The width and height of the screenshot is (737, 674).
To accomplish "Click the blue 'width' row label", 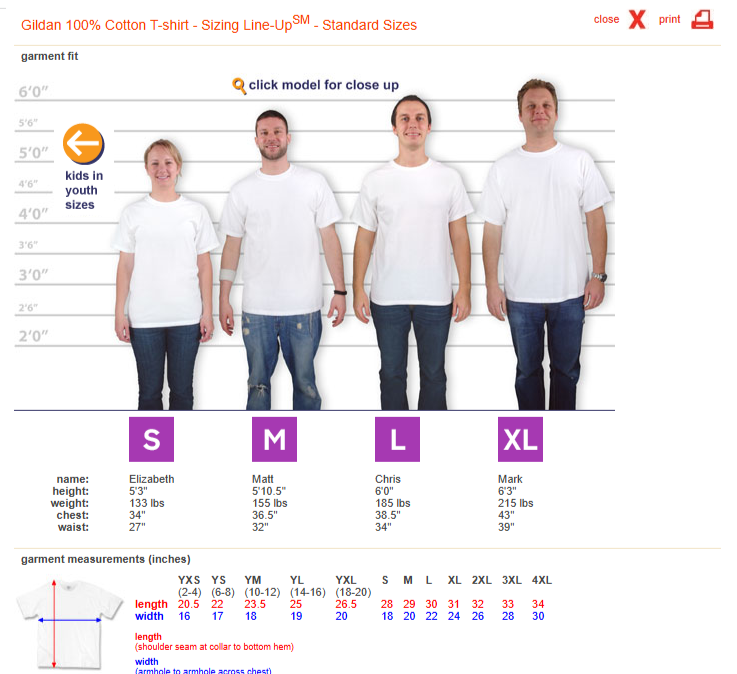I will pos(149,616).
